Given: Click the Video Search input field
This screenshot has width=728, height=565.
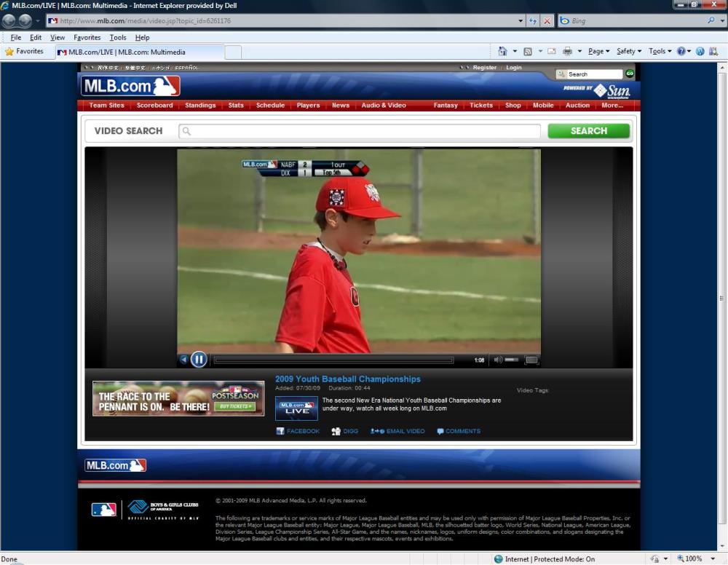Looking at the screenshot, I should 360,131.
